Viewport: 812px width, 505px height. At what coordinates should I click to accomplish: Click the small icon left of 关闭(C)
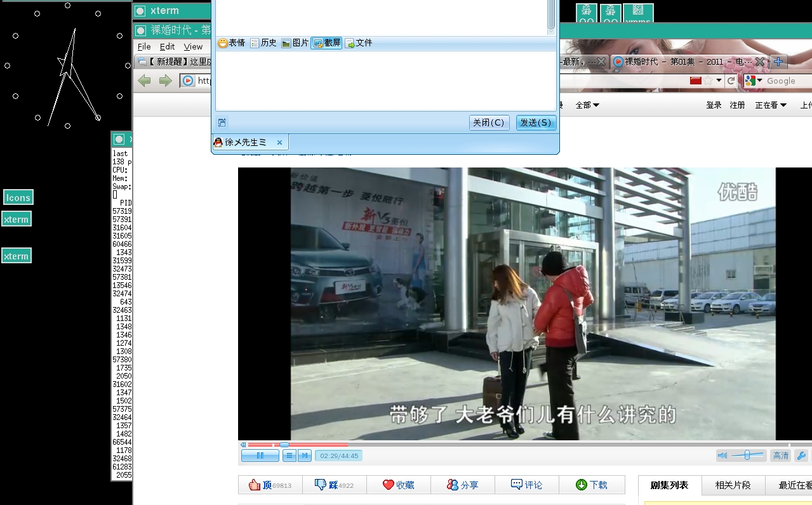tap(222, 122)
